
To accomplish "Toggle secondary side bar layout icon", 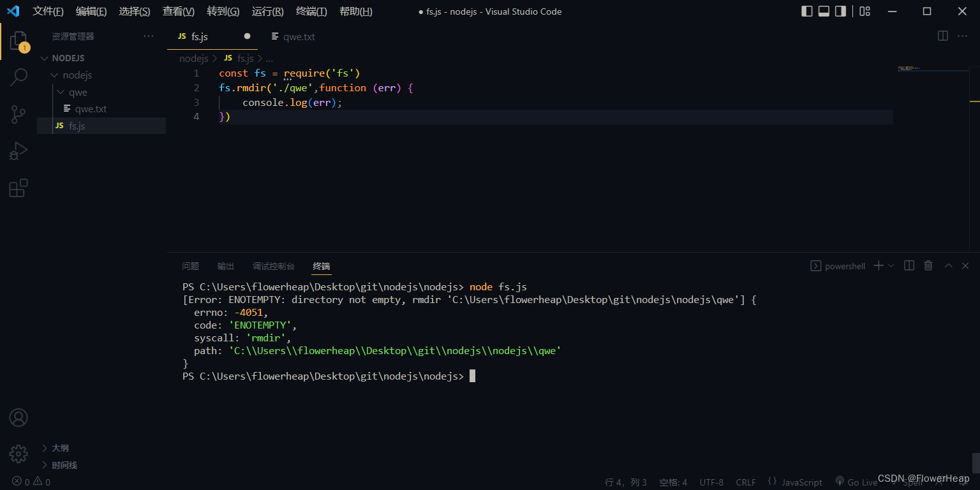I will point(840,11).
